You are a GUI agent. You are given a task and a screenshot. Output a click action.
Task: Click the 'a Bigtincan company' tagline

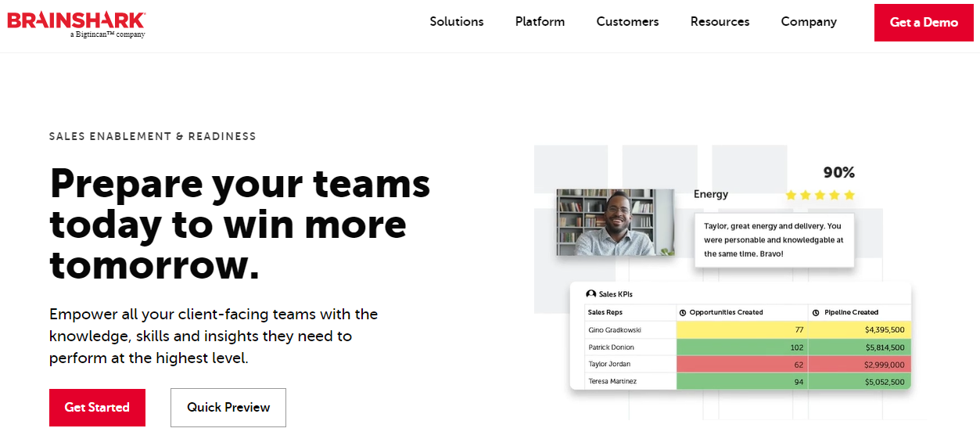(x=108, y=34)
